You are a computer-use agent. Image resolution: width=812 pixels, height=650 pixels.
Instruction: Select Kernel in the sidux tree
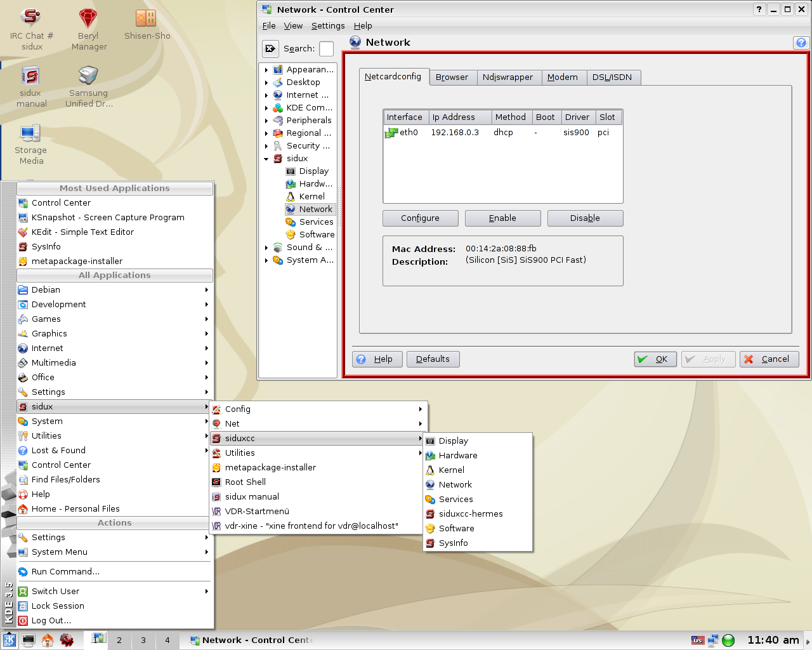click(305, 197)
